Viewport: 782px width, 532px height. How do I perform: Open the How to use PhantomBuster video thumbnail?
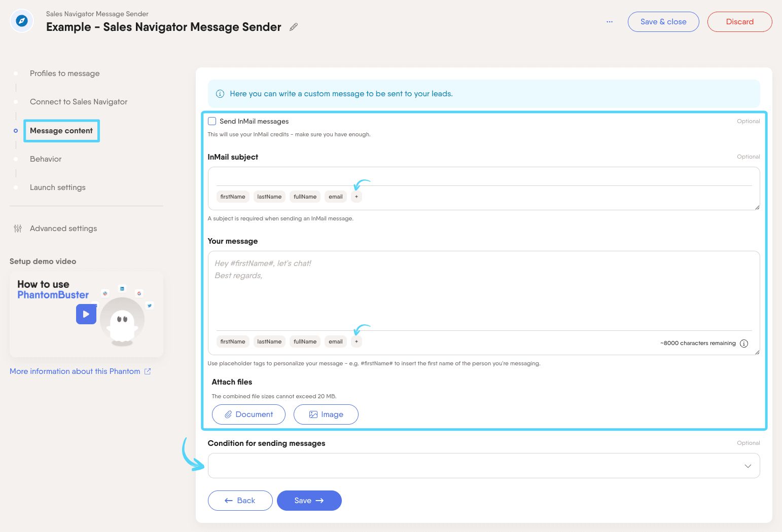[x=86, y=314]
